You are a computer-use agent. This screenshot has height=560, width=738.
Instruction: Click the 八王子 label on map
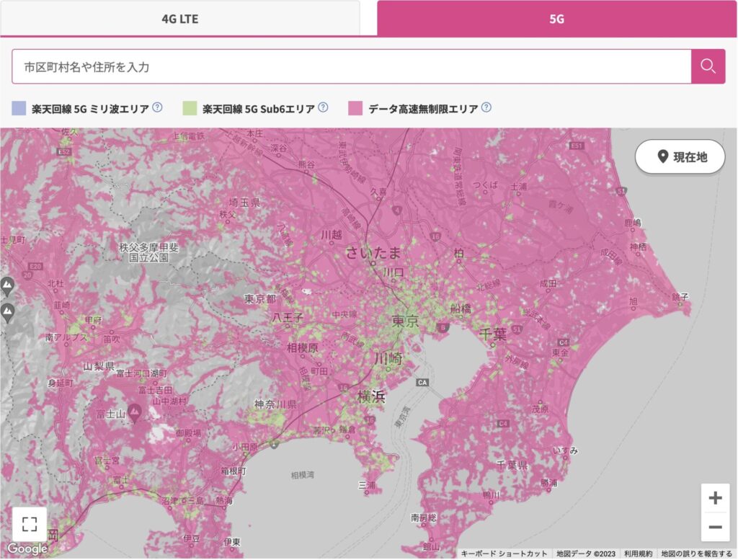coord(287,318)
